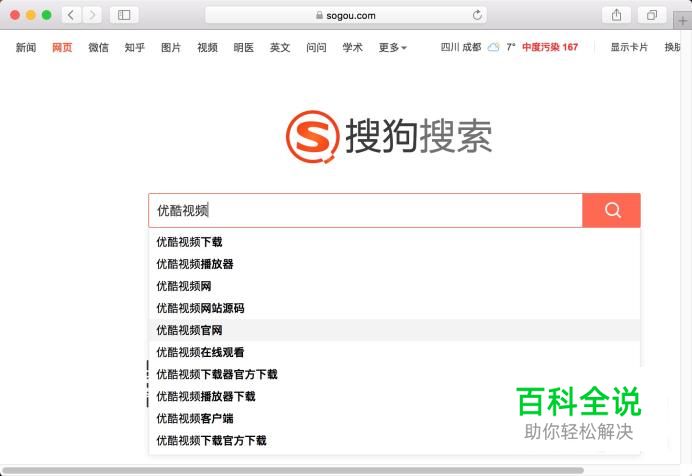
Task: Click the 显示卡片 link
Action: pyautogui.click(x=629, y=47)
